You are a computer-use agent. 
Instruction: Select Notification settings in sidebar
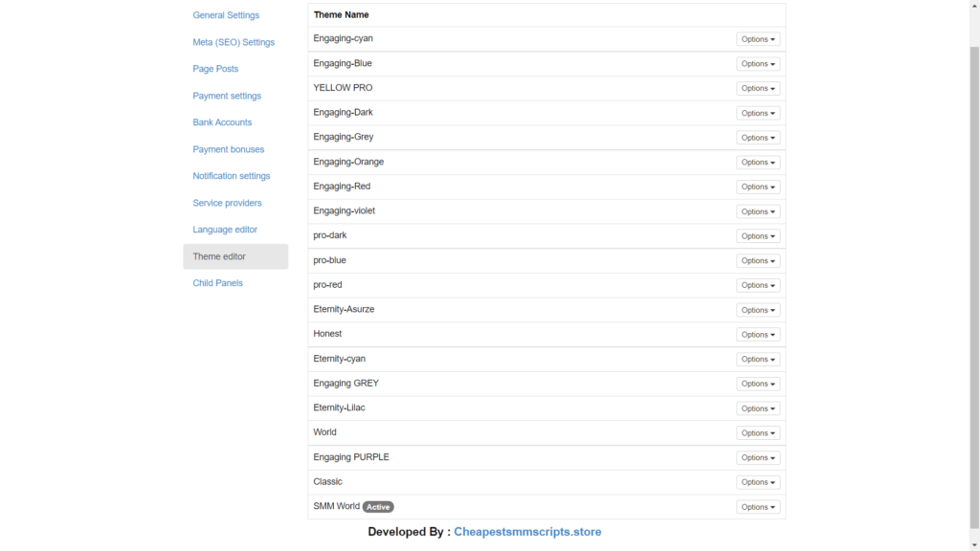click(232, 176)
